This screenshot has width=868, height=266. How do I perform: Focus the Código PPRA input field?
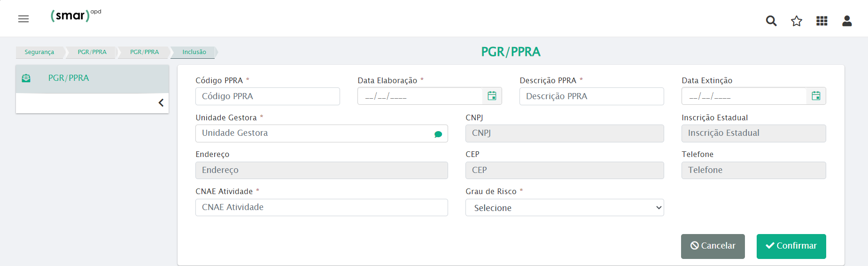[267, 96]
